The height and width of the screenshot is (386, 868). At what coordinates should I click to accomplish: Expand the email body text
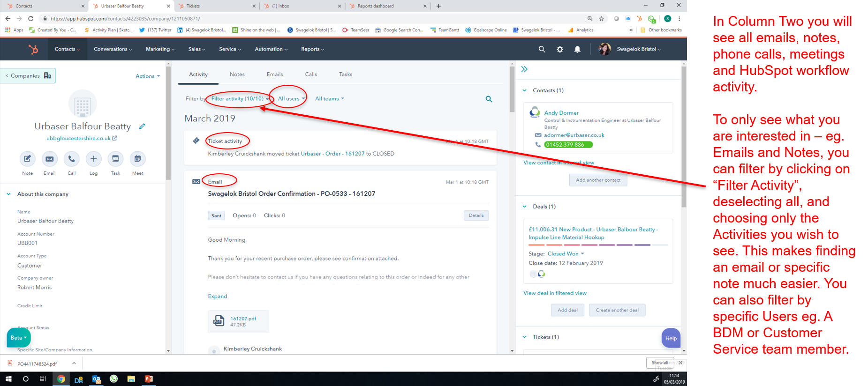tap(218, 297)
